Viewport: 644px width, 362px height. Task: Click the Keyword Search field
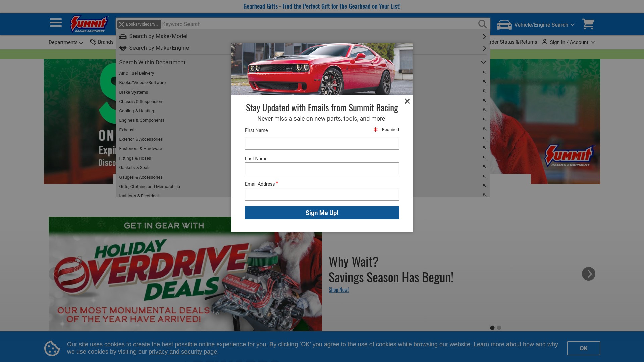[319, 24]
